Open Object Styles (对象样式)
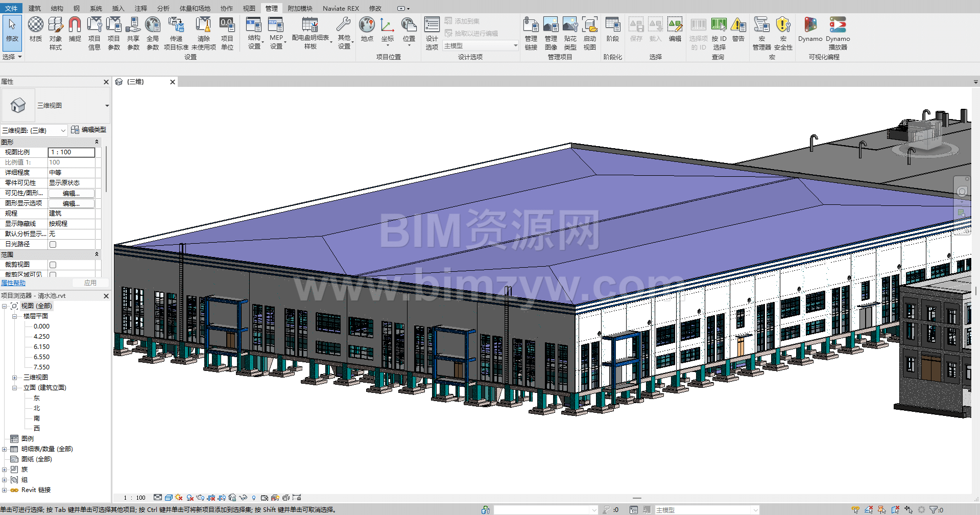 tap(56, 33)
